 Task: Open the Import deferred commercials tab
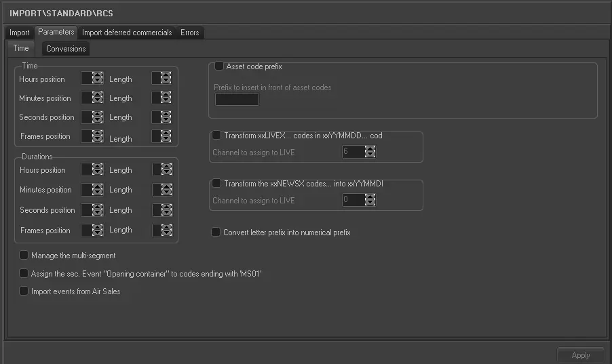click(x=127, y=33)
